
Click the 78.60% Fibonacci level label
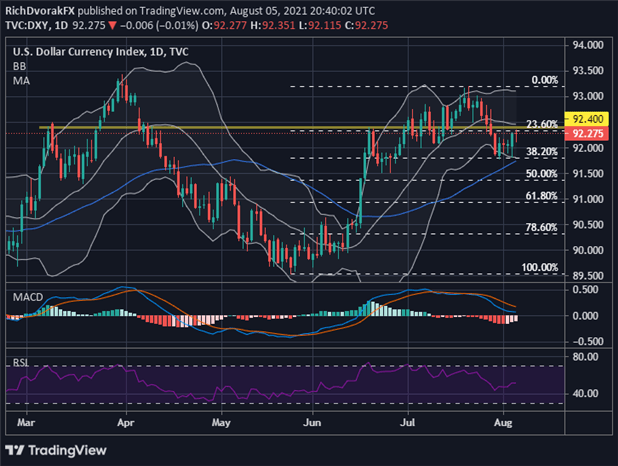542,227
